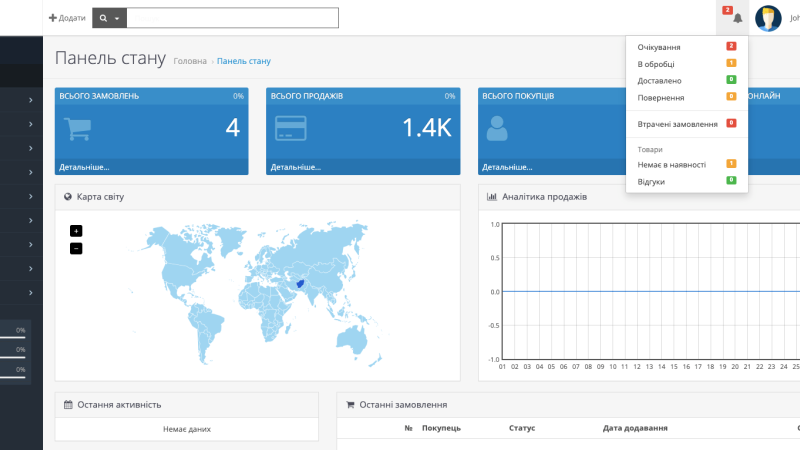Click the 1.4K total sales value
Image resolution: width=800 pixels, height=450 pixels.
pyautogui.click(x=427, y=128)
